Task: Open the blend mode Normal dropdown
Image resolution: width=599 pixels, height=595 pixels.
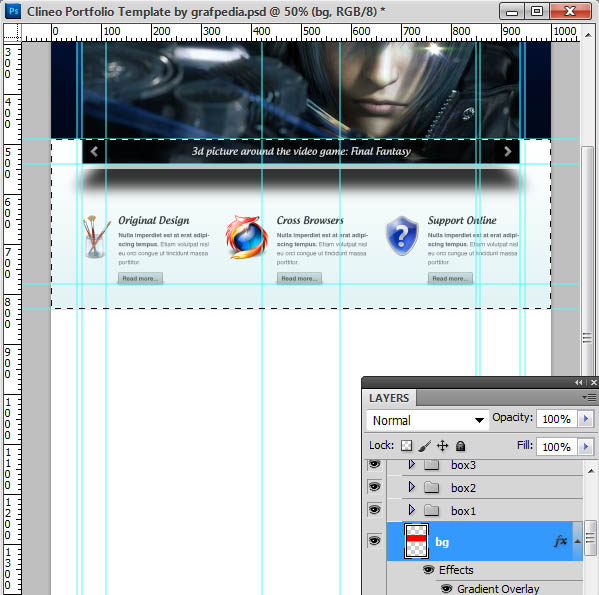Action: [427, 420]
